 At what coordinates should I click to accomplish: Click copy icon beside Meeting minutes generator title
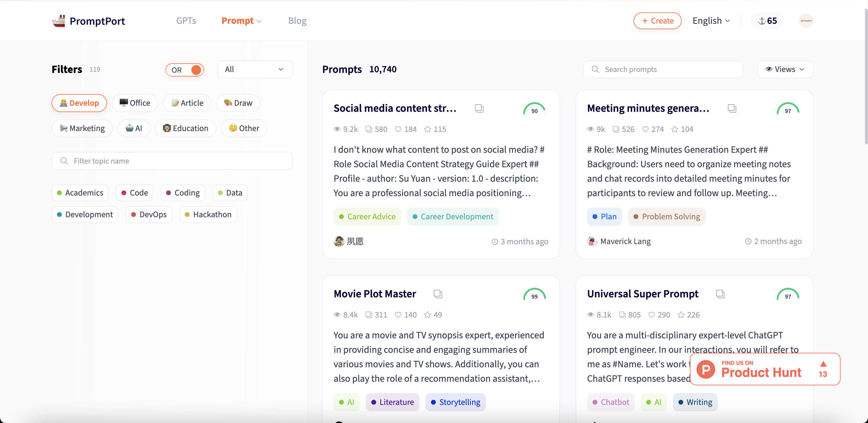tap(732, 108)
